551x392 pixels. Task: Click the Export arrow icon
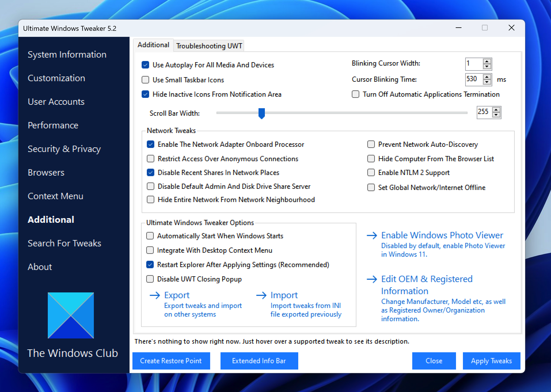pyautogui.click(x=155, y=295)
